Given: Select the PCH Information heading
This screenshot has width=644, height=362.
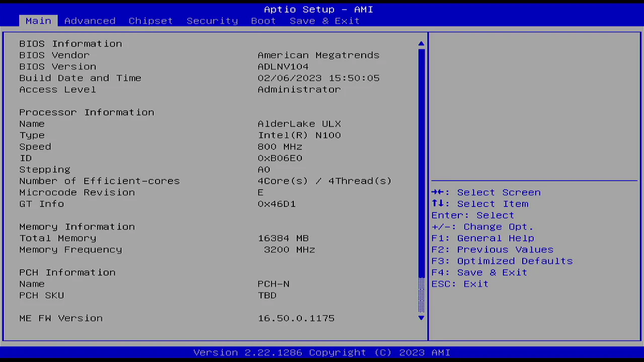Looking at the screenshot, I should (x=67, y=273).
